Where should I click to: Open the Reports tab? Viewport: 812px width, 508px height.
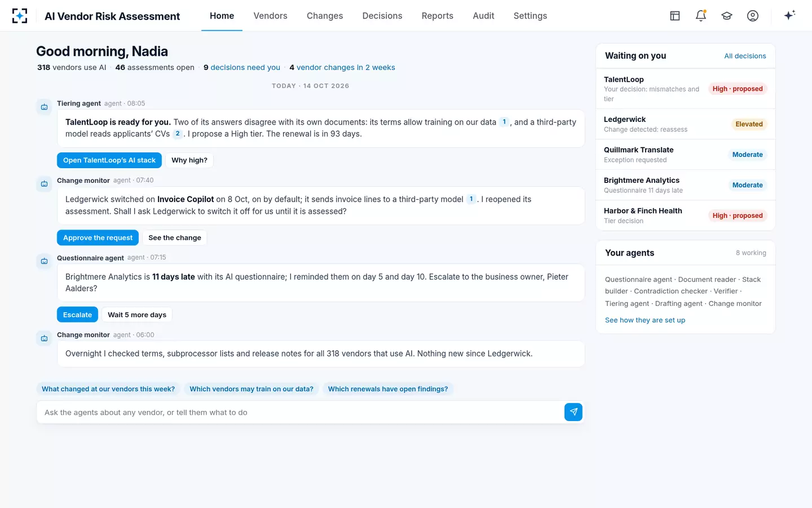click(438, 16)
